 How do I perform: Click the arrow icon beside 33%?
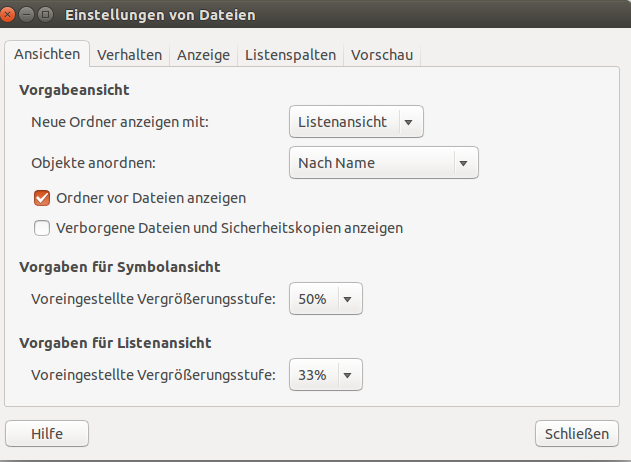coord(348,375)
